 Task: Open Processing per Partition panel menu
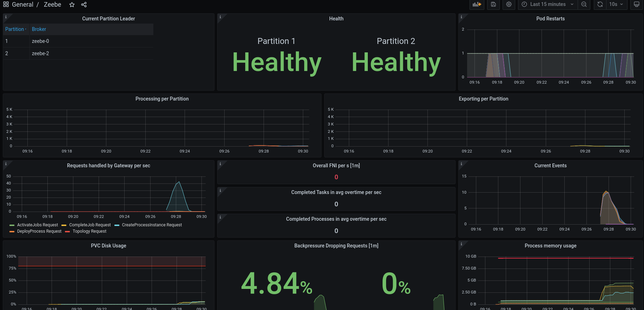pyautogui.click(x=162, y=99)
